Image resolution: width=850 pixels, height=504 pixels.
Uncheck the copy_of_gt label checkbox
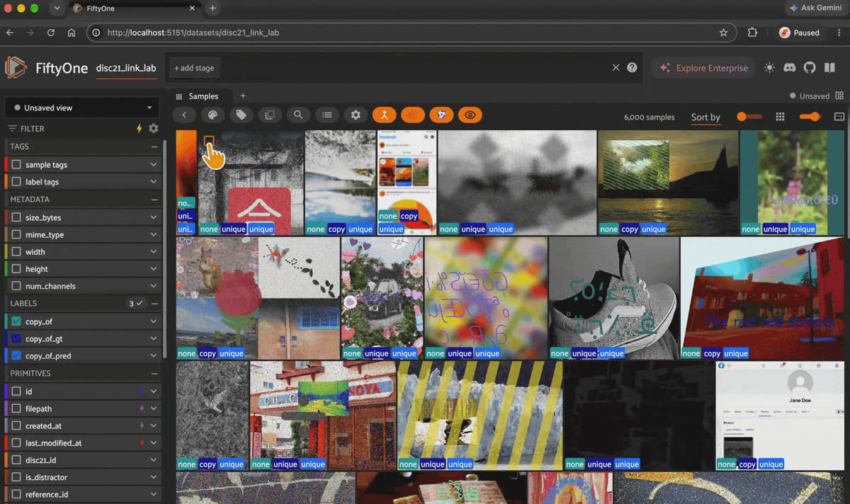tap(16, 338)
